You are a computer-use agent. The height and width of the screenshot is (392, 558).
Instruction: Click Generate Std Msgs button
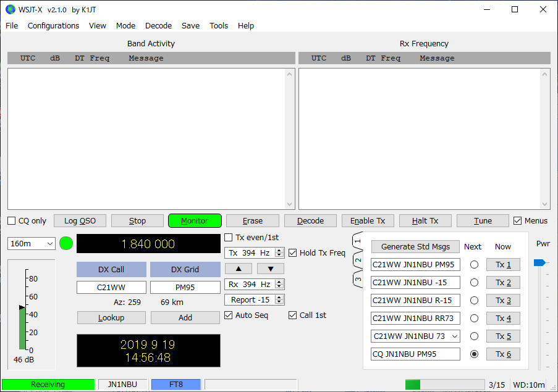point(415,247)
